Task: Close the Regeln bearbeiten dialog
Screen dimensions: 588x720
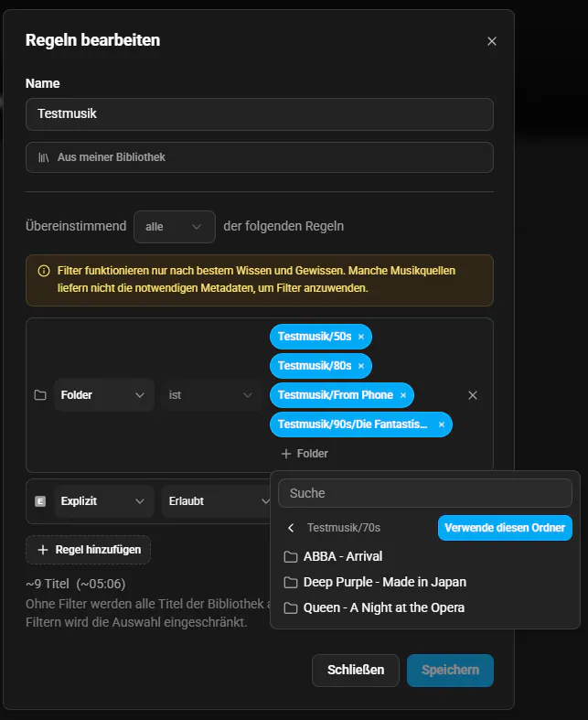Action: click(492, 41)
